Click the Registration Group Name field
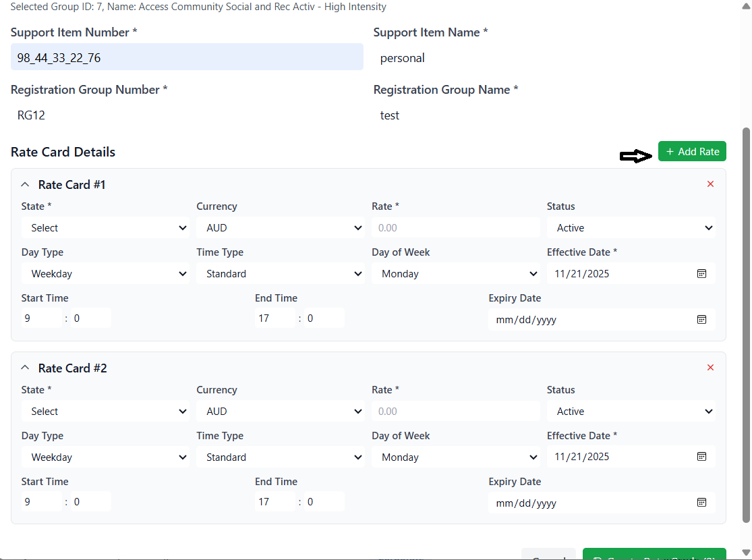This screenshot has width=752, height=560. point(550,115)
